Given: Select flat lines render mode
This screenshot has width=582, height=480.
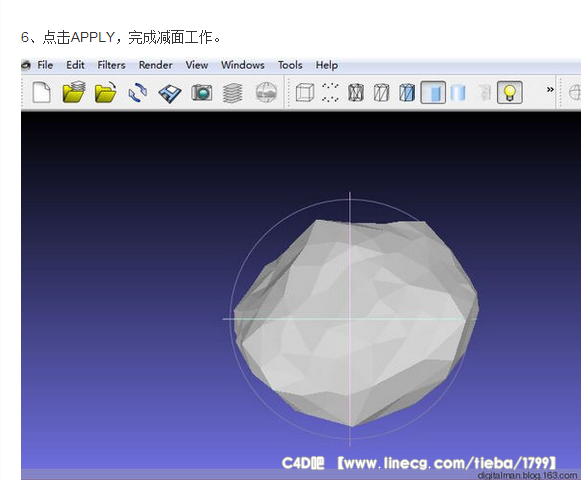Looking at the screenshot, I should click(407, 92).
